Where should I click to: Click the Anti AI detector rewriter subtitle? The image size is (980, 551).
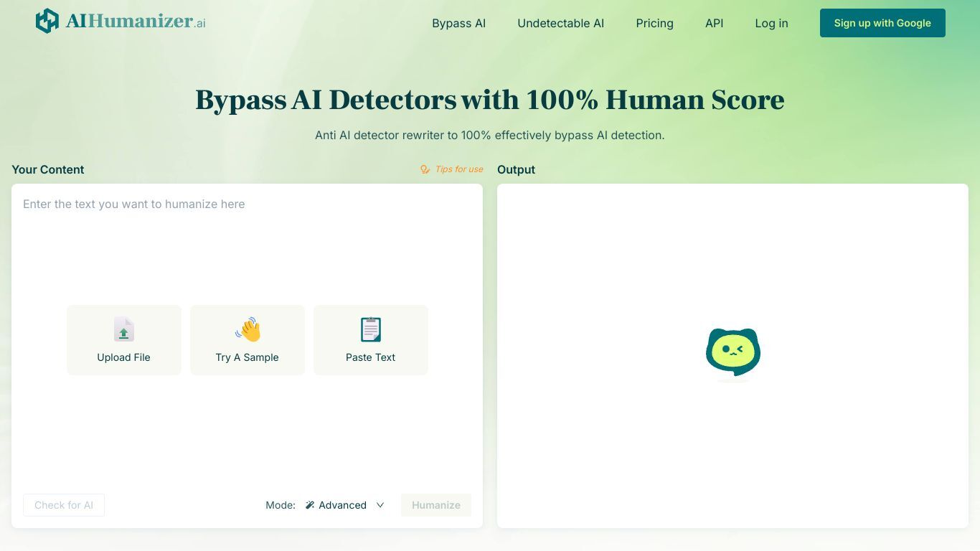(490, 135)
